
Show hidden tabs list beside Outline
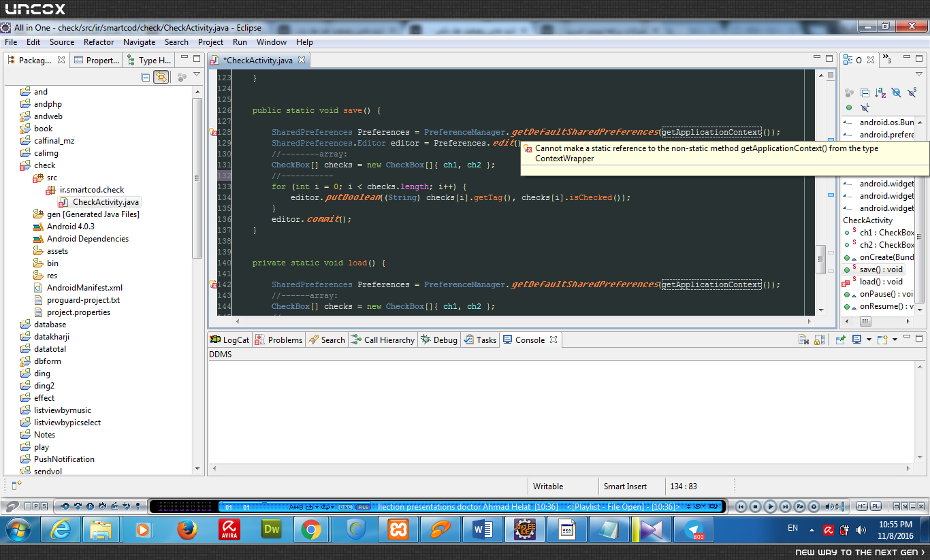click(x=886, y=59)
